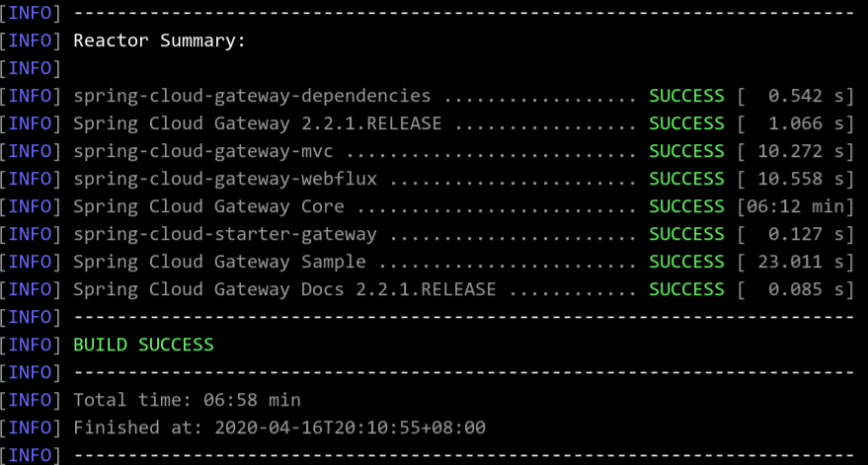Click Spring Cloud Gateway Docs 2.2.1.RELEASE text
This screenshot has width=868, height=465.
[284, 290]
